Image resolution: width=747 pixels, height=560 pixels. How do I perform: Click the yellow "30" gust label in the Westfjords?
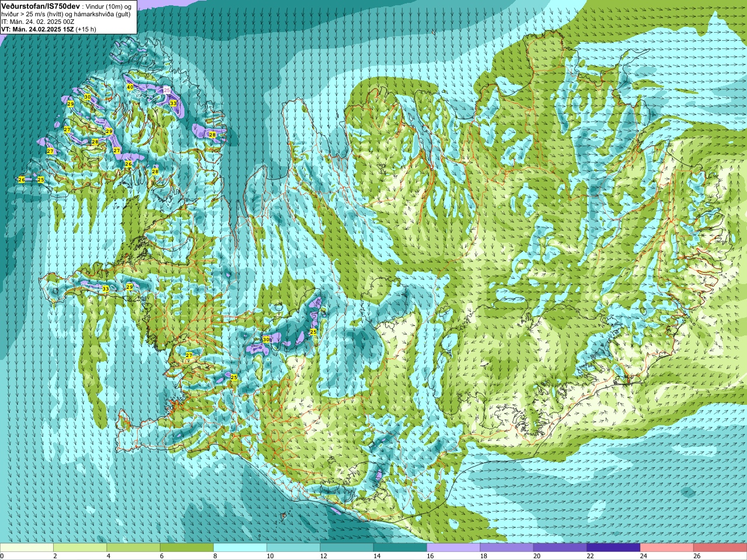pyautogui.click(x=87, y=97)
